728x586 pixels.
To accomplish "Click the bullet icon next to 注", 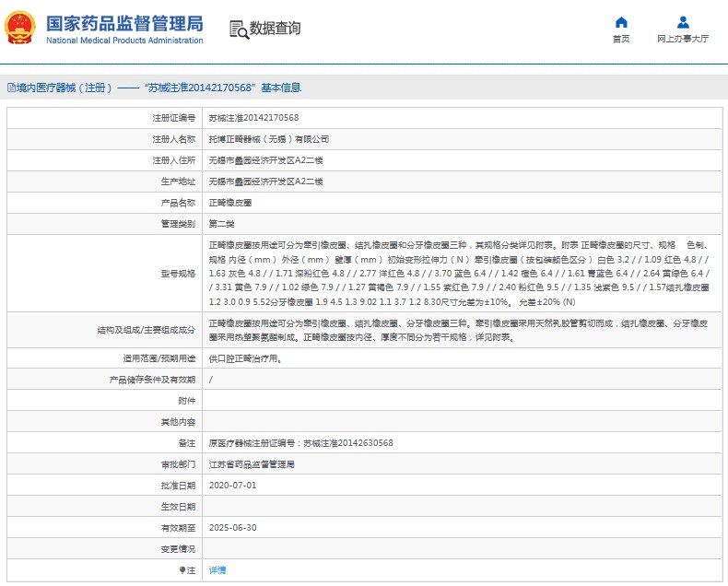I will pos(182,570).
